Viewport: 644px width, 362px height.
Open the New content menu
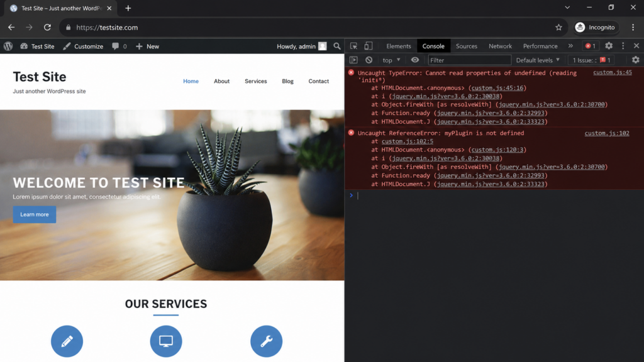coord(147,47)
